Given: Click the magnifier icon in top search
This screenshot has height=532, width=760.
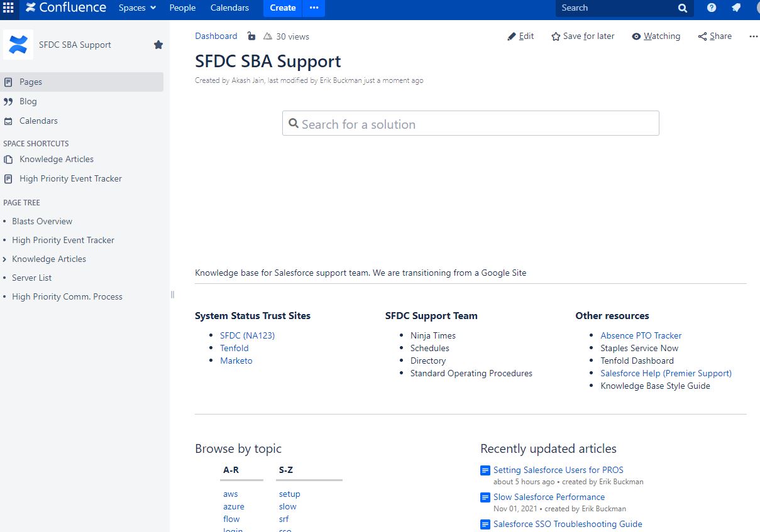Looking at the screenshot, I should [x=683, y=8].
